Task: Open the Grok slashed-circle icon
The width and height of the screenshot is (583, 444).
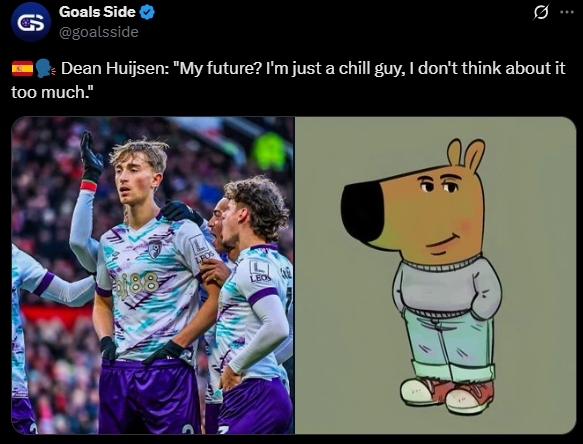Action: pos(541,13)
